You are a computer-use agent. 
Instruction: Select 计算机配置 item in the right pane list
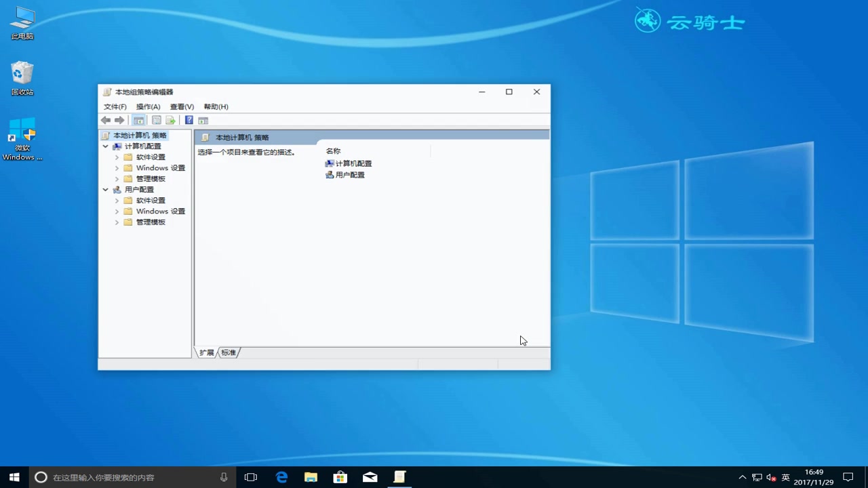point(349,163)
